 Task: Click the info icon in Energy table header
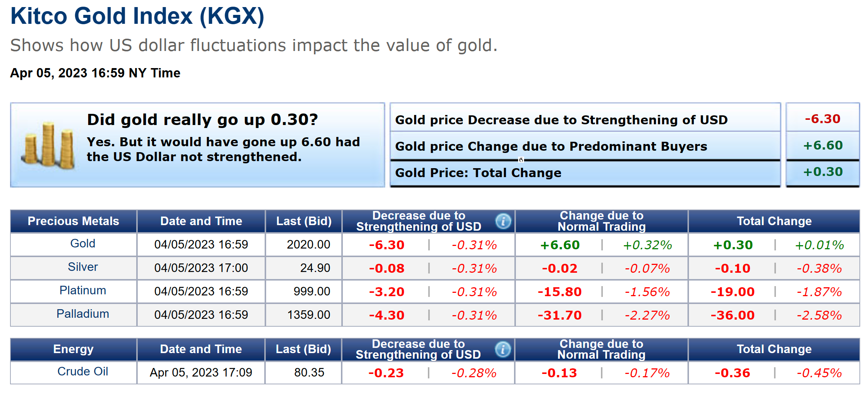503,349
